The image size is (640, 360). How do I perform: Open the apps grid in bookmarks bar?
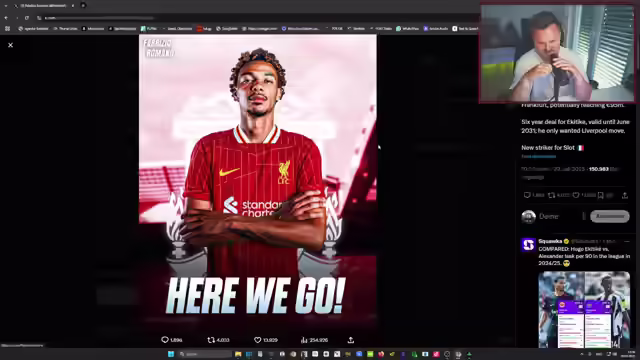[7, 29]
